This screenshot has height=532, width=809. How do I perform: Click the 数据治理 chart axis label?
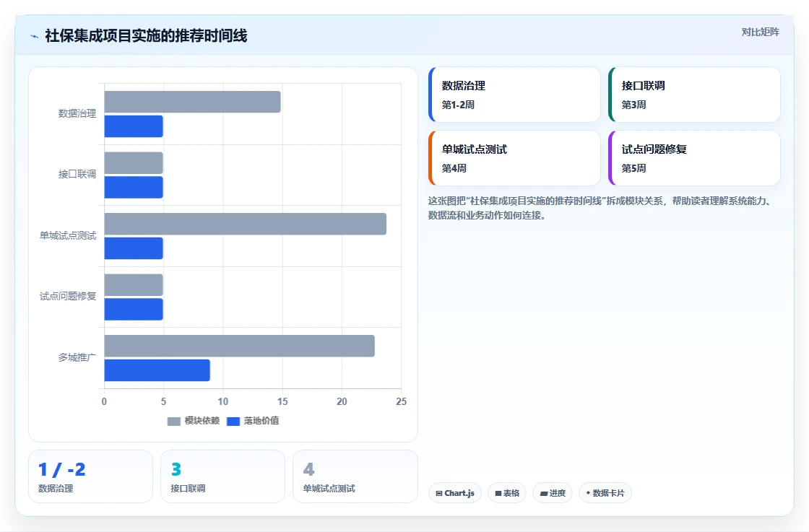pyautogui.click(x=77, y=113)
